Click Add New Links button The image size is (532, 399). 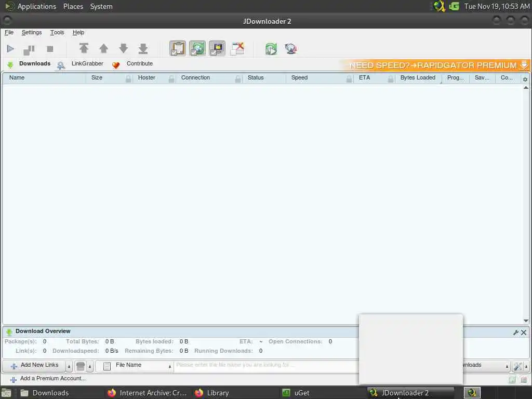pos(34,366)
